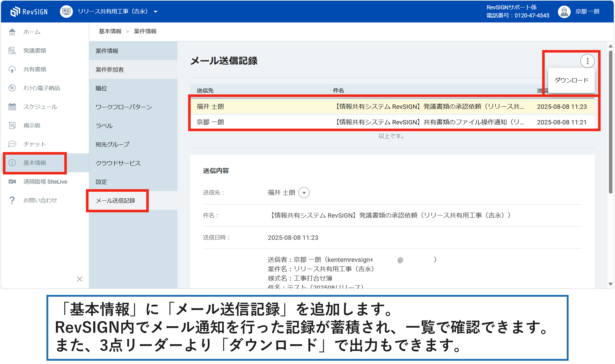
Task: Select the 京都 一朗 mail record row
Action: 392,122
